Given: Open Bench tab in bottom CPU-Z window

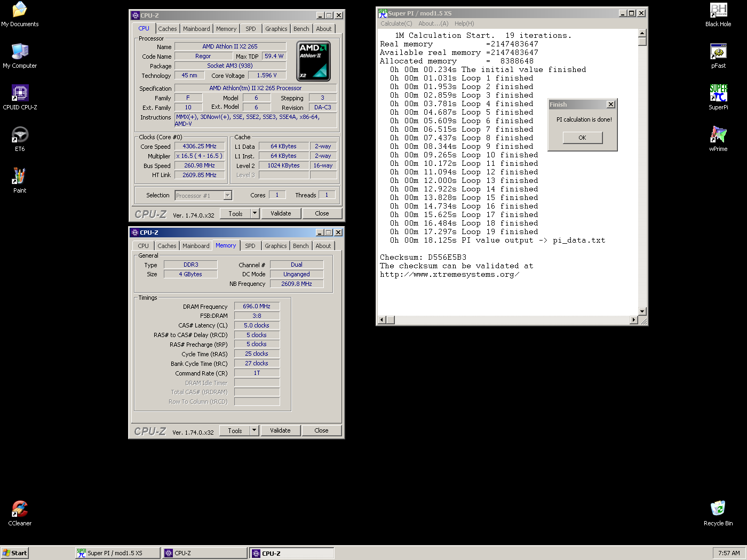Looking at the screenshot, I should click(x=301, y=246).
